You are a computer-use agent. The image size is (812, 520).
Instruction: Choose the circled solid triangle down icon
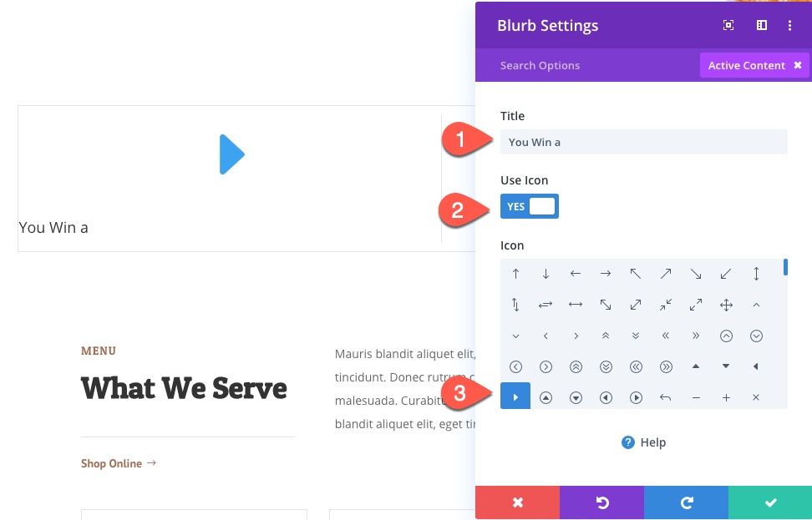point(576,398)
